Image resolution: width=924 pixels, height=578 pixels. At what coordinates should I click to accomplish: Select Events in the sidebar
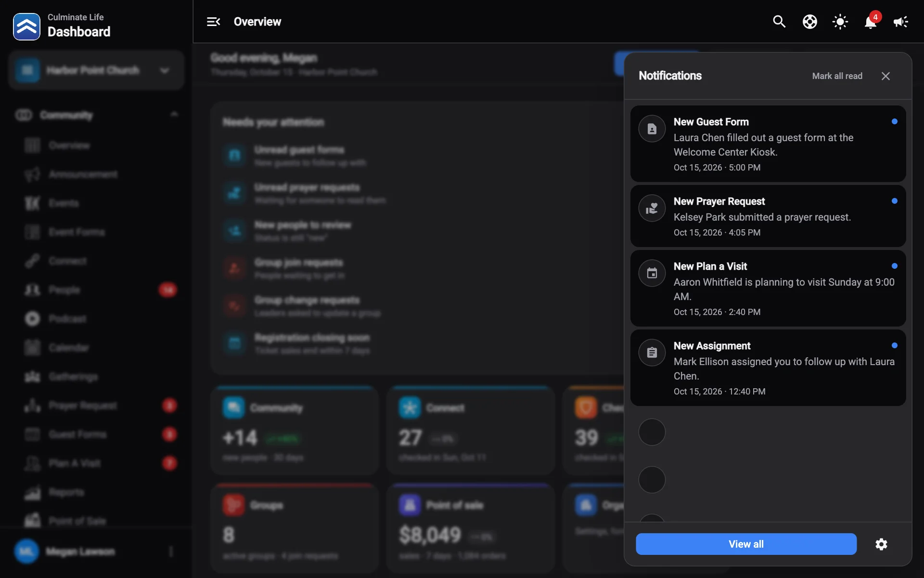coord(96,203)
